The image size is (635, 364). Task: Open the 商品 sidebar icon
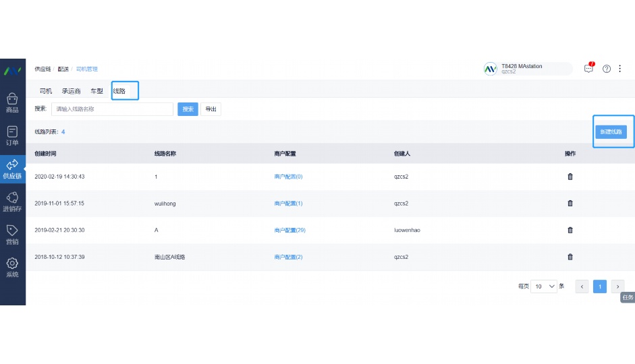12,102
